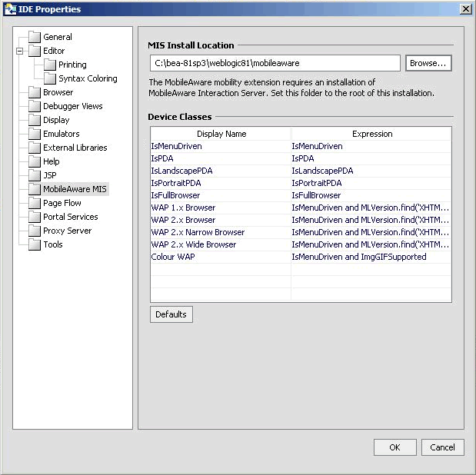Image resolution: width=476 pixels, height=475 pixels.
Task: Select WAP 2.x Wide Browser row name
Action: click(221, 244)
